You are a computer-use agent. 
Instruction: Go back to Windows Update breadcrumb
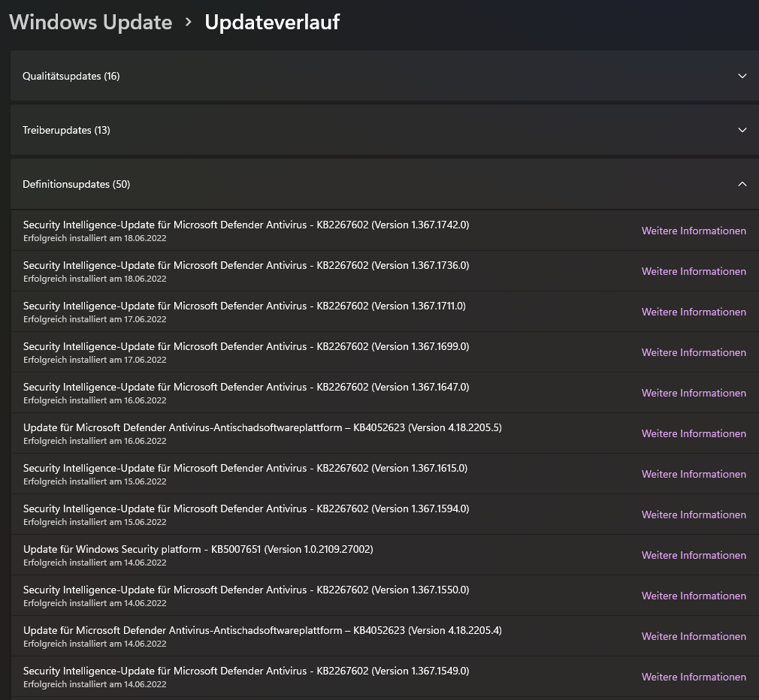tap(90, 23)
